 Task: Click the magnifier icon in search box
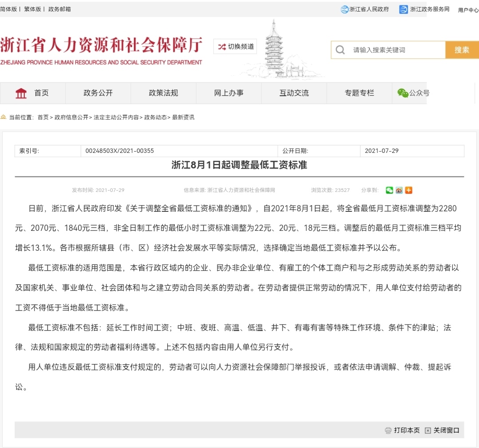[x=340, y=50]
